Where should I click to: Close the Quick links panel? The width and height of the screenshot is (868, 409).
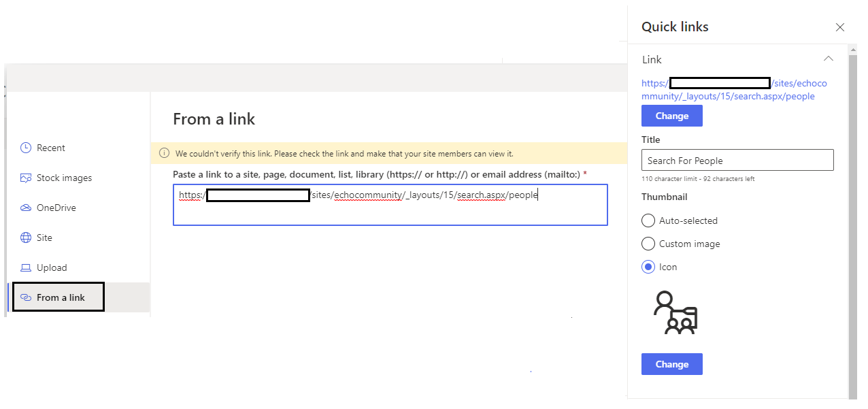coord(840,27)
